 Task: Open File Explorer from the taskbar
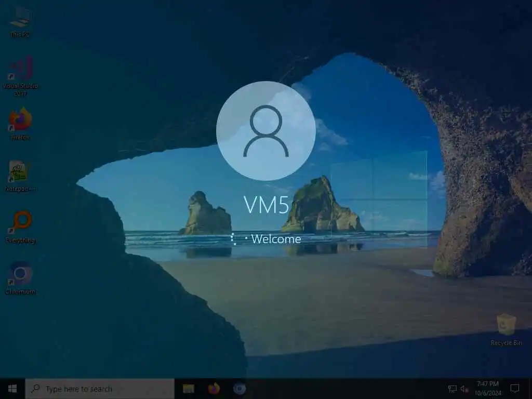pos(188,389)
